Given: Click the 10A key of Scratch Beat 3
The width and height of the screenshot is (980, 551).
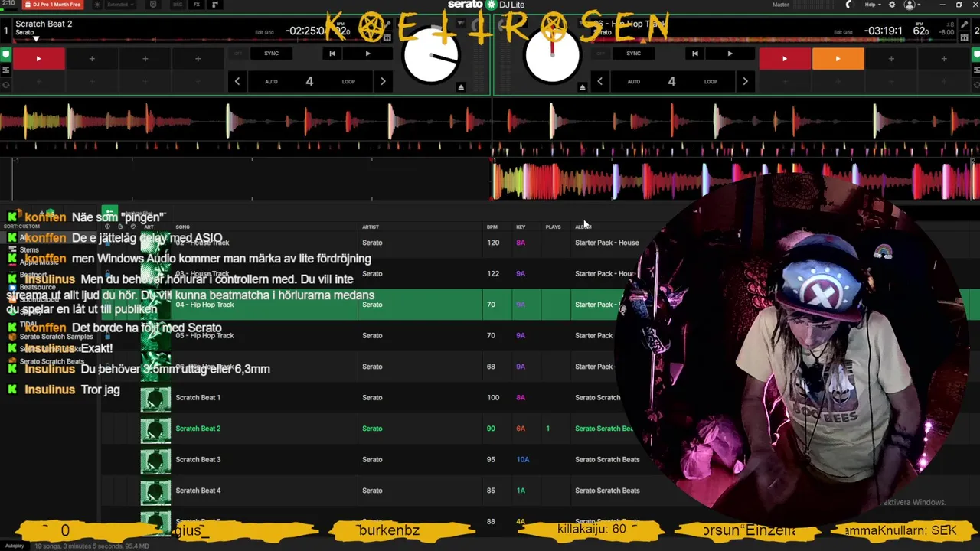Looking at the screenshot, I should [x=523, y=460].
